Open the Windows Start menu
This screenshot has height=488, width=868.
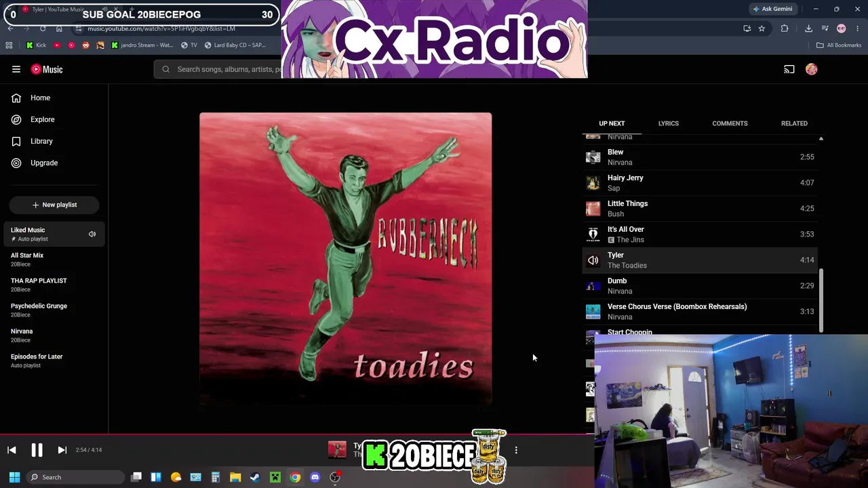[x=14, y=477]
